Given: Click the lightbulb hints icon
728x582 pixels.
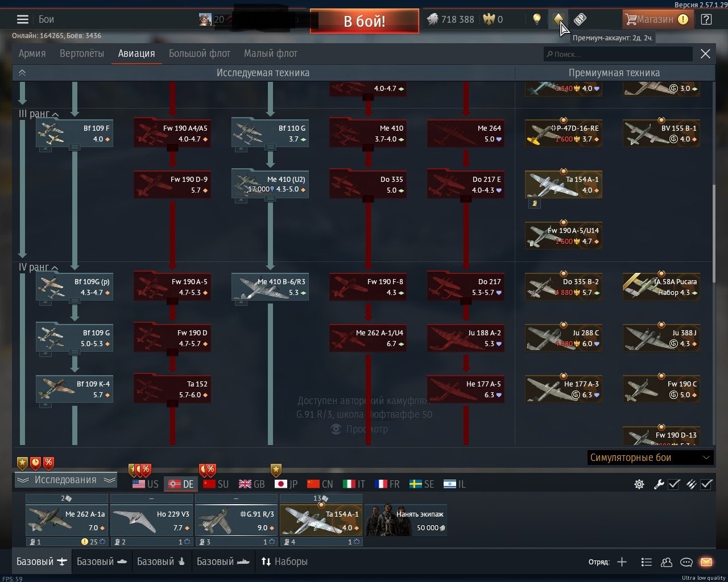Looking at the screenshot, I should (x=536, y=19).
